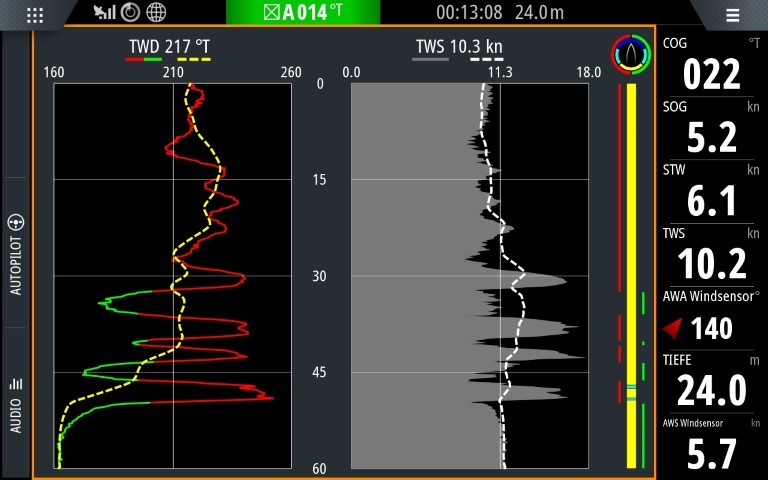
Task: Tap the TWS 10.3 kn graph title
Action: click(x=459, y=47)
